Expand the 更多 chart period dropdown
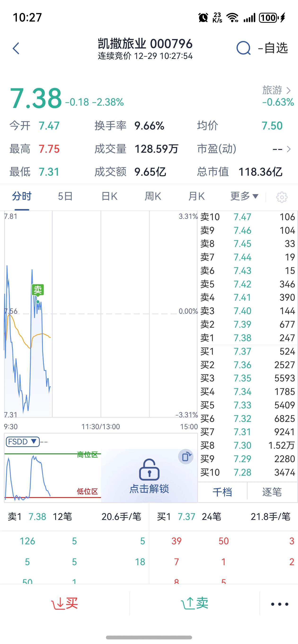Viewport: 298px width, 644px height. click(244, 197)
